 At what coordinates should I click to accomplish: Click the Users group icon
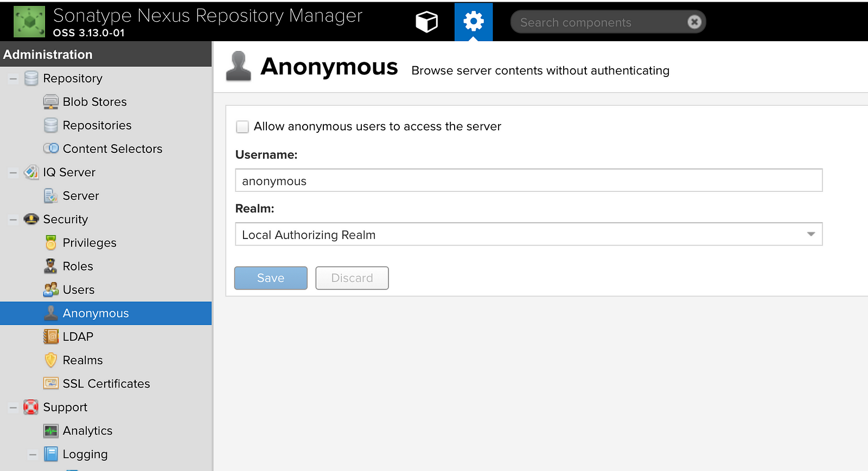click(x=50, y=289)
